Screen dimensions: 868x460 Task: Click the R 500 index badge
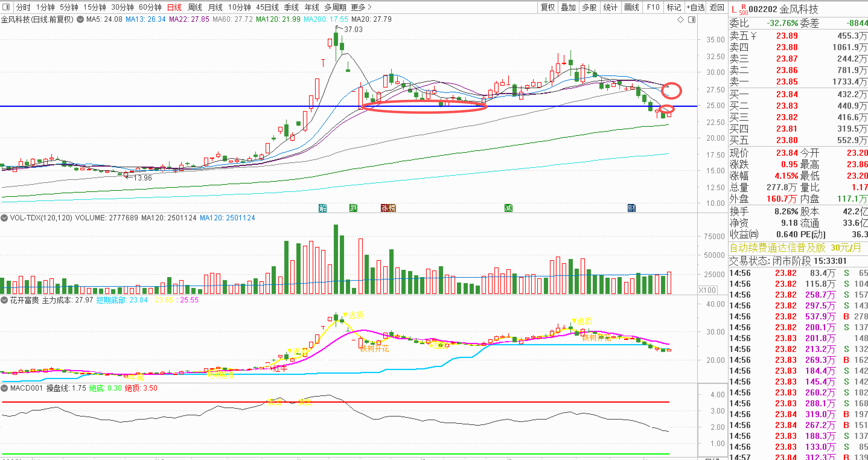point(743,10)
